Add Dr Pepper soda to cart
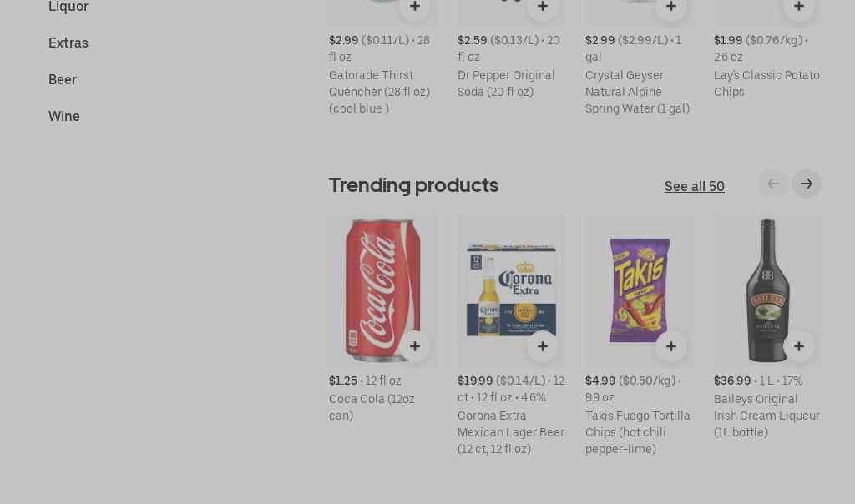 coord(543,8)
